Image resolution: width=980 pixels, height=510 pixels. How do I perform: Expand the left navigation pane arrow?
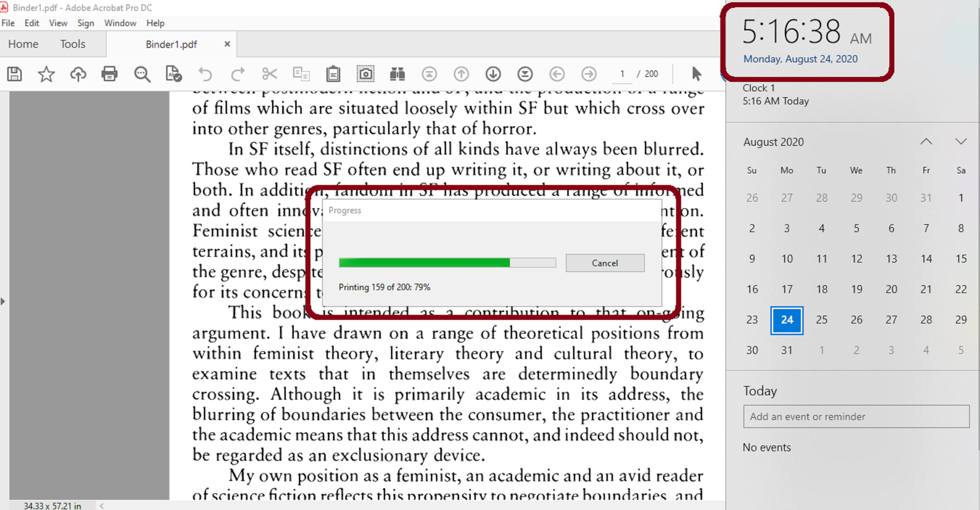(x=3, y=301)
